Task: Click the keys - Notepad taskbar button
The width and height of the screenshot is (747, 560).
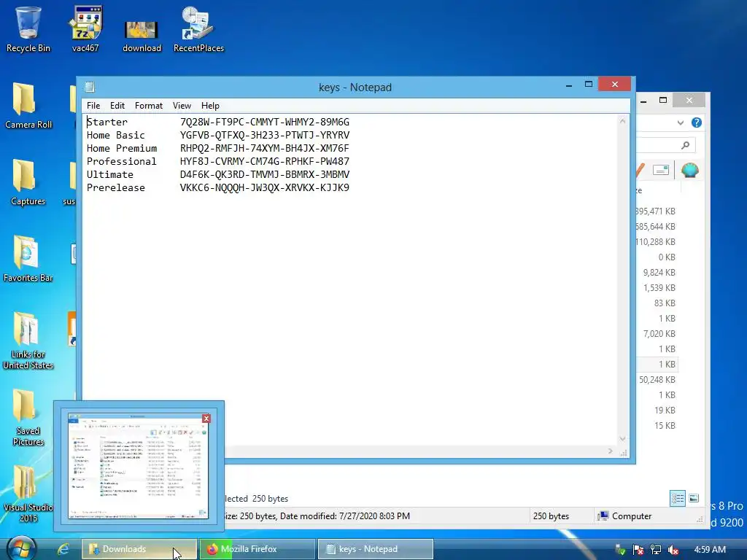Action: coord(376,549)
